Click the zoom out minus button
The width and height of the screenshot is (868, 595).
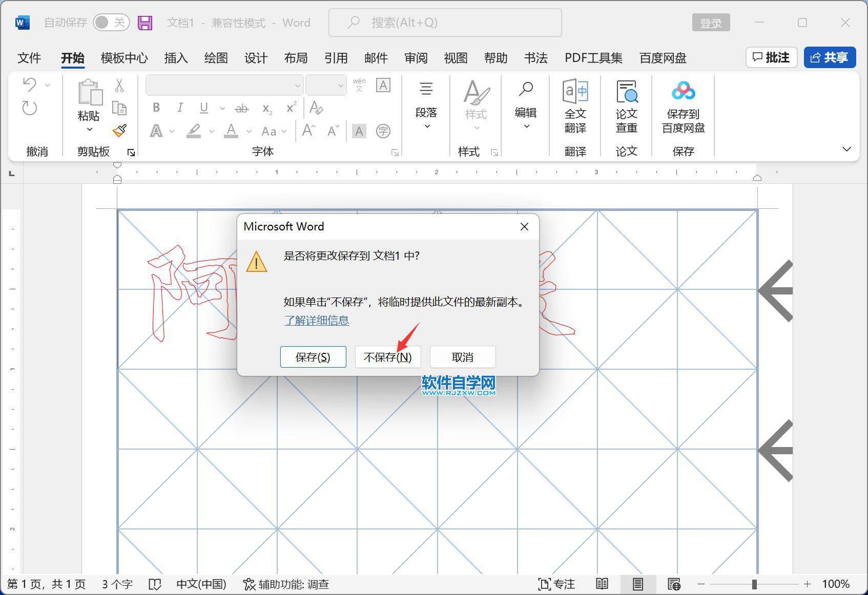(x=701, y=584)
